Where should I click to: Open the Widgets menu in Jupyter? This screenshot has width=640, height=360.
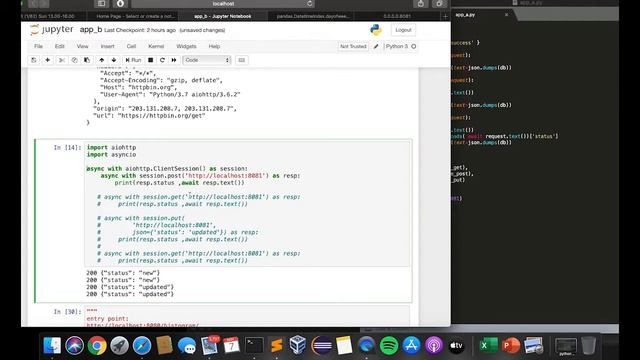click(186, 47)
